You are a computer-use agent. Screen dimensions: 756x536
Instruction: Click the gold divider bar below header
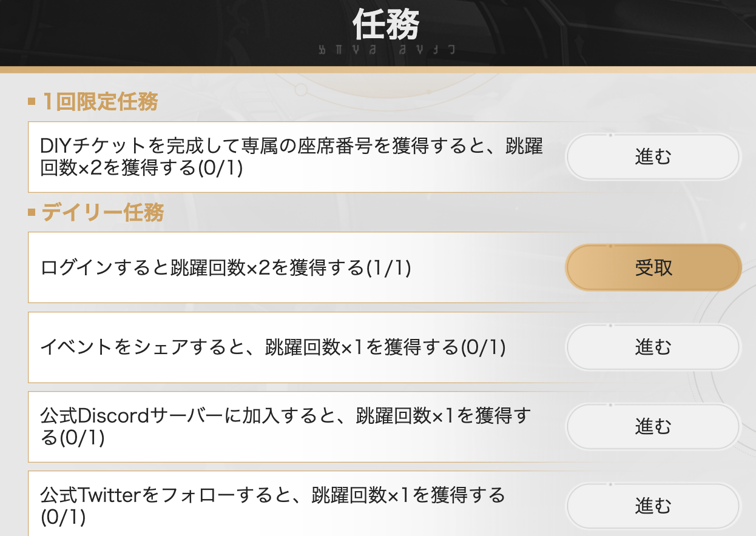378,70
